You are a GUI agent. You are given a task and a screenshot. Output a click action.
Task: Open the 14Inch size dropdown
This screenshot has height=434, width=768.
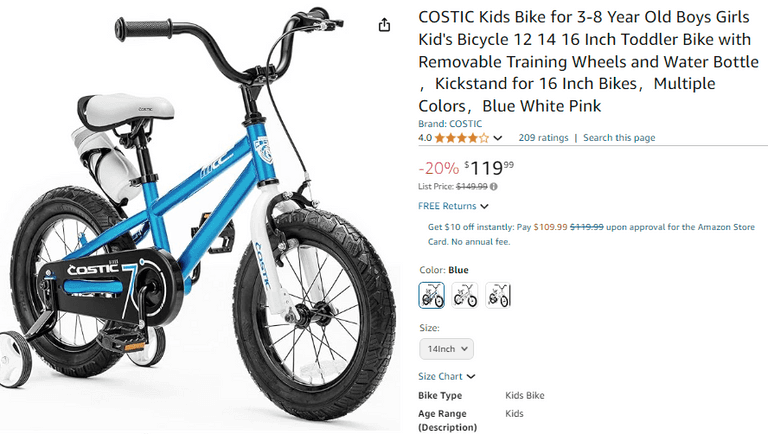click(x=446, y=349)
